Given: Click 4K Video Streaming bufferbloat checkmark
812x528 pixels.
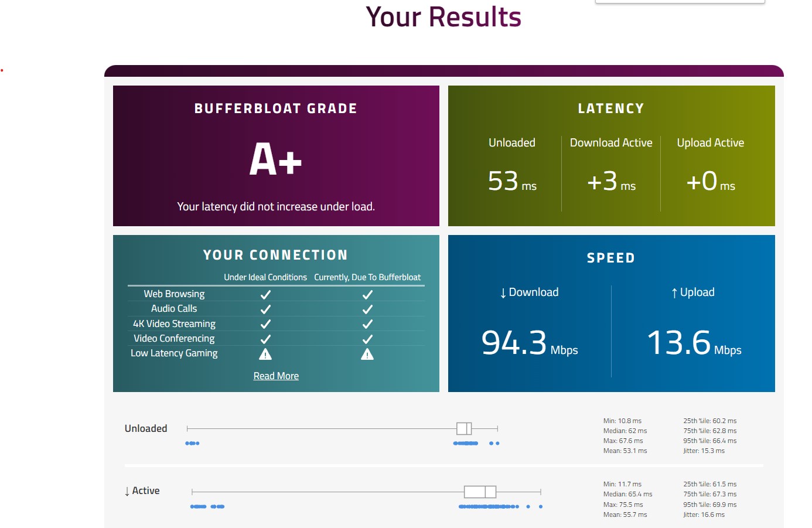Looking at the screenshot, I should [367, 324].
